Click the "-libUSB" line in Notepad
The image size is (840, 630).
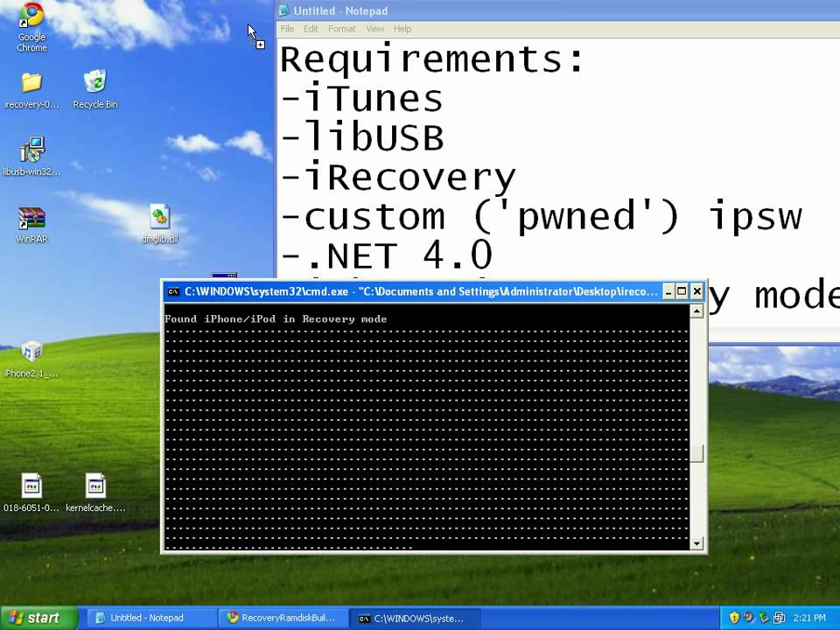pyautogui.click(x=362, y=137)
